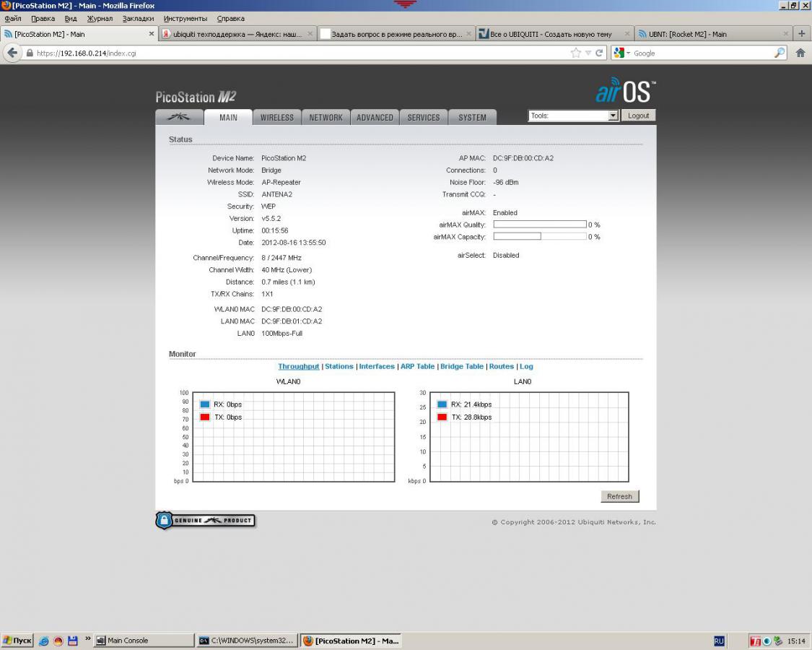
Task: Go back with the browser back arrow
Action: click(x=12, y=53)
